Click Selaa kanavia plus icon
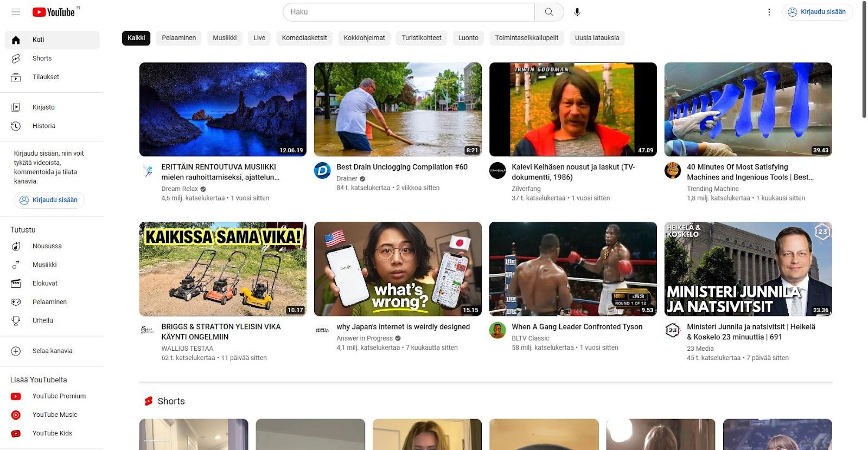The image size is (868, 450). tap(16, 351)
